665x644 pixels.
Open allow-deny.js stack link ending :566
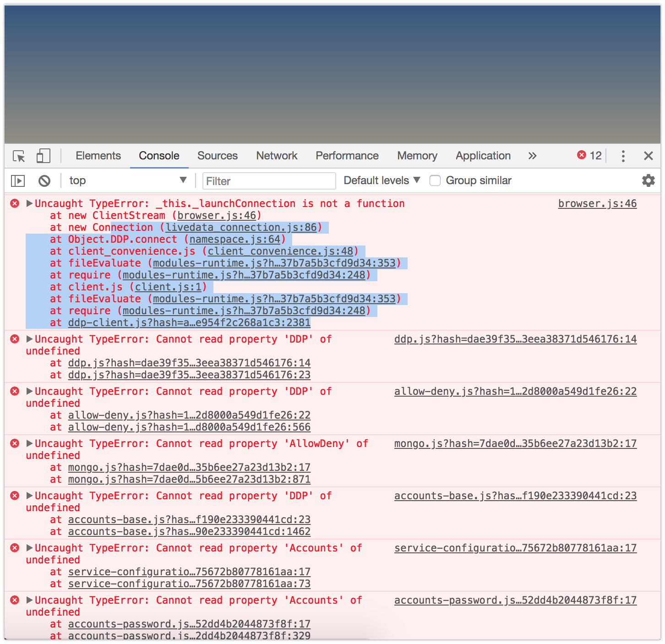pyautogui.click(x=189, y=427)
